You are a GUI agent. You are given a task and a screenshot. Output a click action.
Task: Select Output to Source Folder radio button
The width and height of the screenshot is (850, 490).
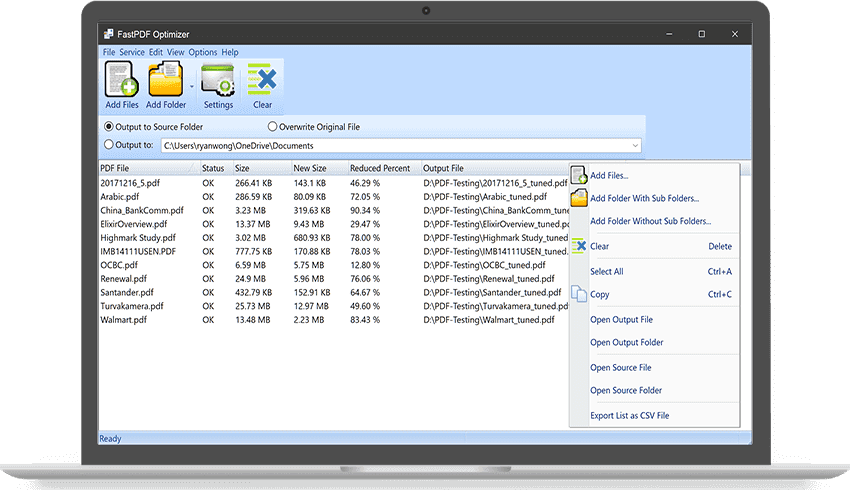pos(109,126)
